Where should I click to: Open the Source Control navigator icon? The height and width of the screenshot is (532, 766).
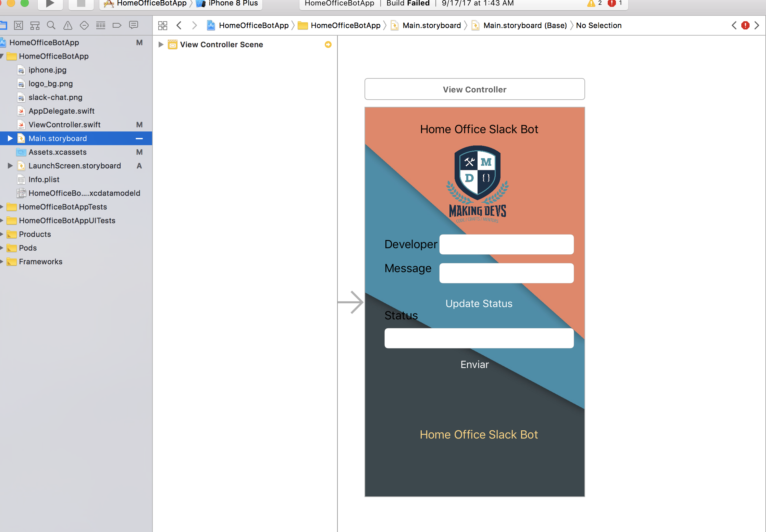tap(18, 25)
